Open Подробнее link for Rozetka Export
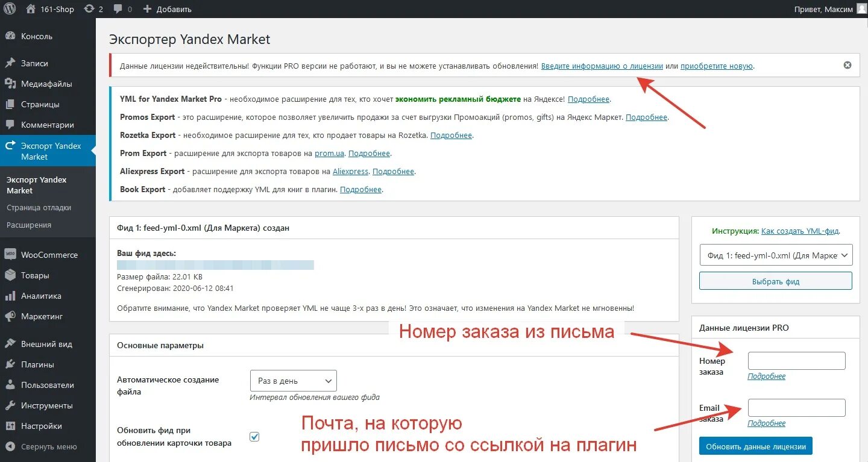The height and width of the screenshot is (462, 868). [x=451, y=135]
